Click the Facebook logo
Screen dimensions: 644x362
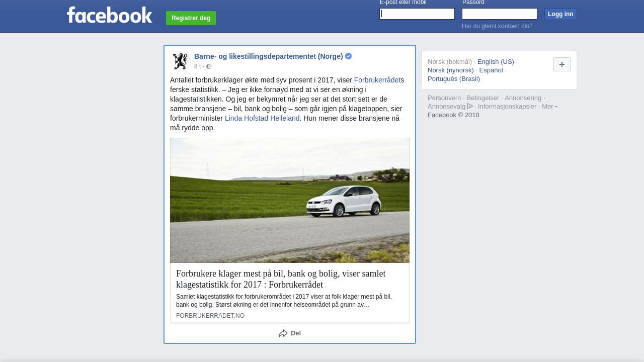(x=109, y=15)
